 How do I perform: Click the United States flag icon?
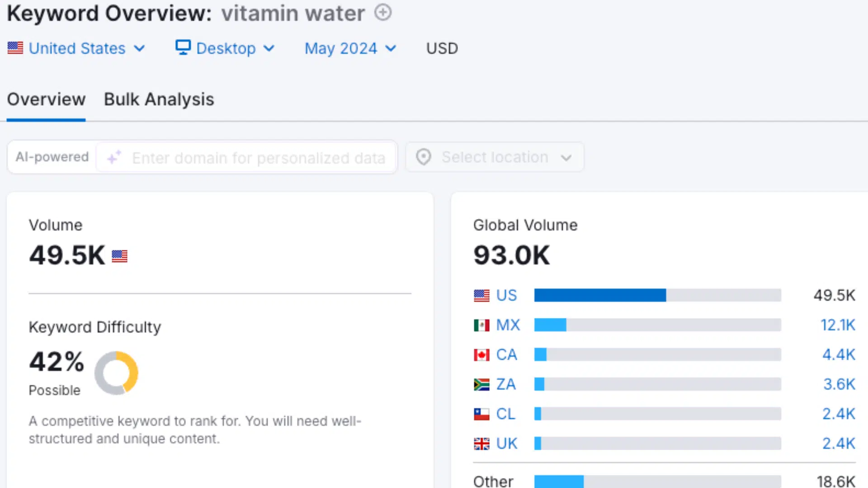[15, 48]
